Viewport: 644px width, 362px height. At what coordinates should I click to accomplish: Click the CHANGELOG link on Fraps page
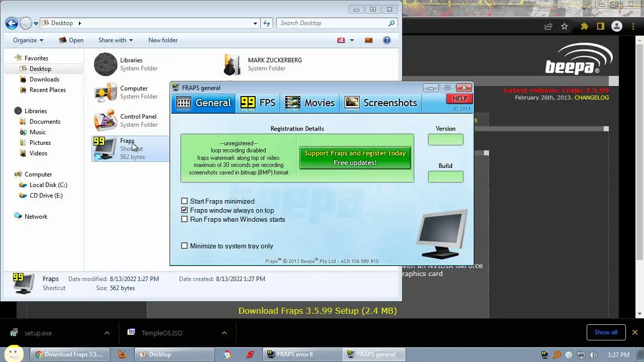click(x=592, y=98)
